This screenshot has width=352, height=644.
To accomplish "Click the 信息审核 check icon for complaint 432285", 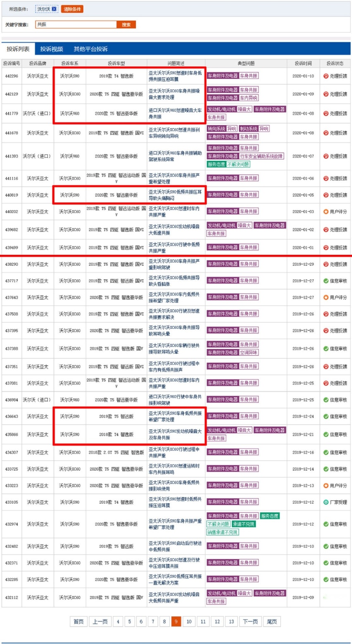I will point(326,579).
